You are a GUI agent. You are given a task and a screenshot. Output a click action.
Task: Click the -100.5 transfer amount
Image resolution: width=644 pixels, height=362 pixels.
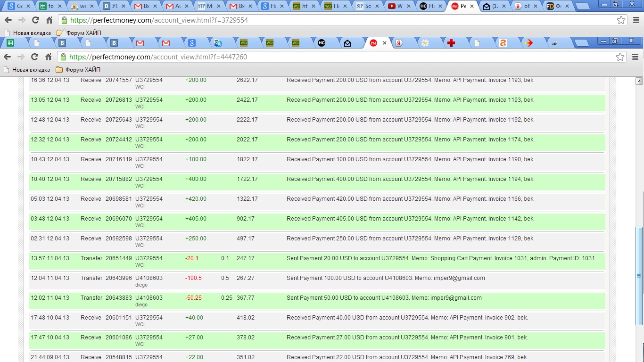[193, 278]
